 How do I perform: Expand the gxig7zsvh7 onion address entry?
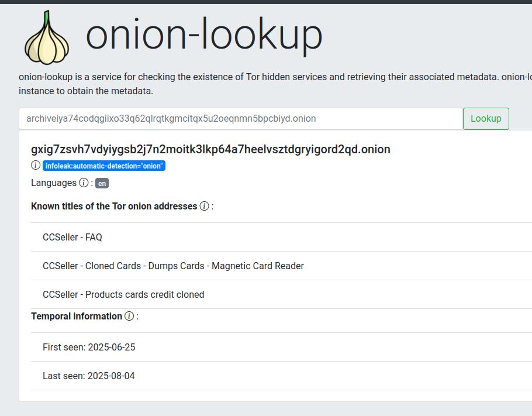(x=210, y=149)
